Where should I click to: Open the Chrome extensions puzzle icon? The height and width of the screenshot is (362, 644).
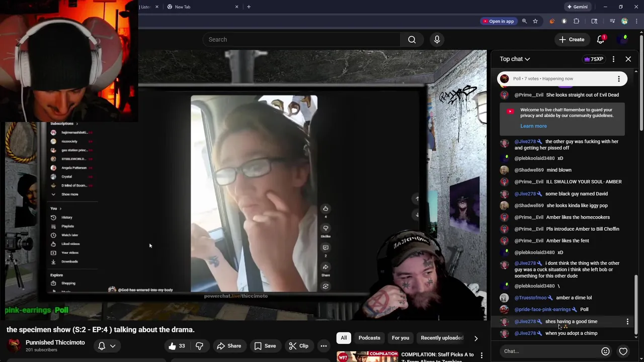577,21
